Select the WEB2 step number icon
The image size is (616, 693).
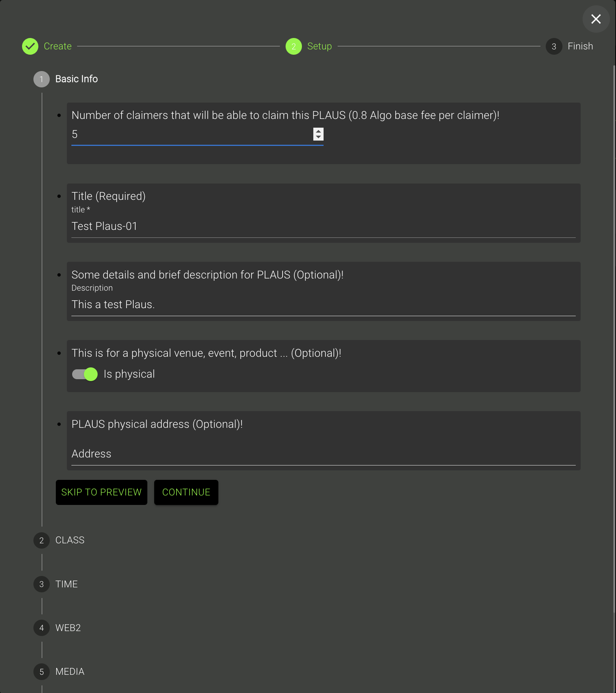point(41,628)
